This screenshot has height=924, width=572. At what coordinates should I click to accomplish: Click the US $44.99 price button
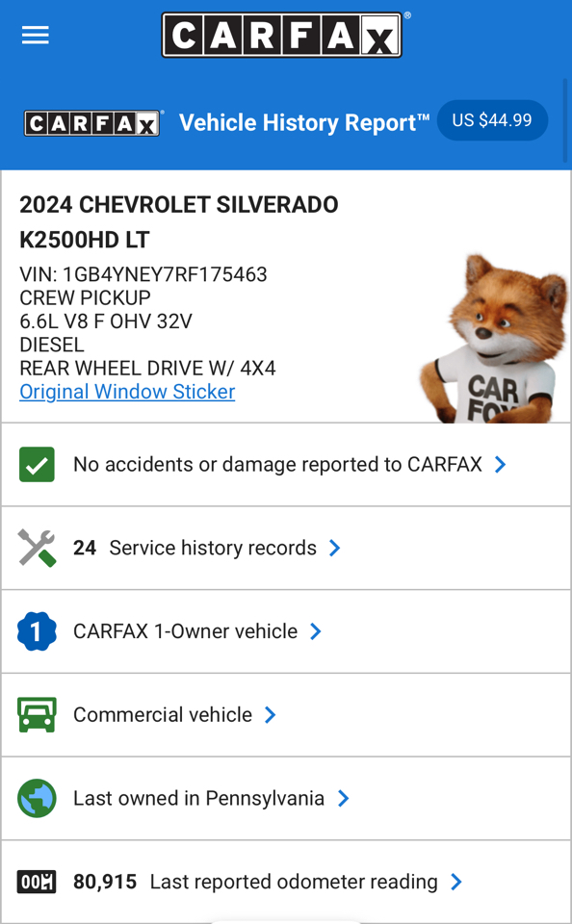[492, 120]
